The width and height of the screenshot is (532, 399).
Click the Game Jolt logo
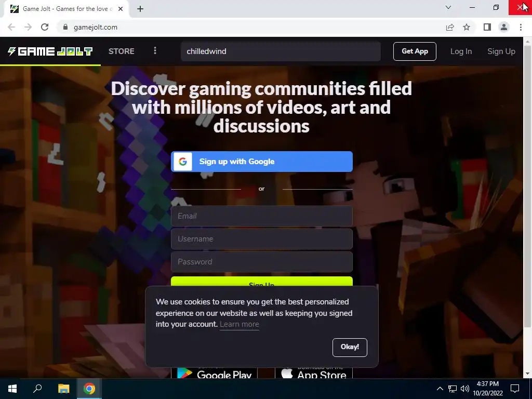[50, 51]
